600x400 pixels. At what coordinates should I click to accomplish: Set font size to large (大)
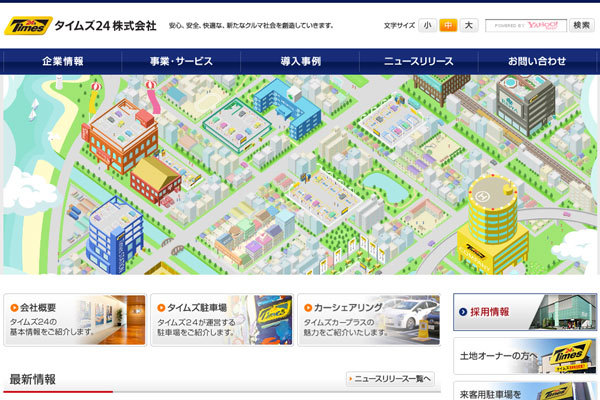coord(470,25)
